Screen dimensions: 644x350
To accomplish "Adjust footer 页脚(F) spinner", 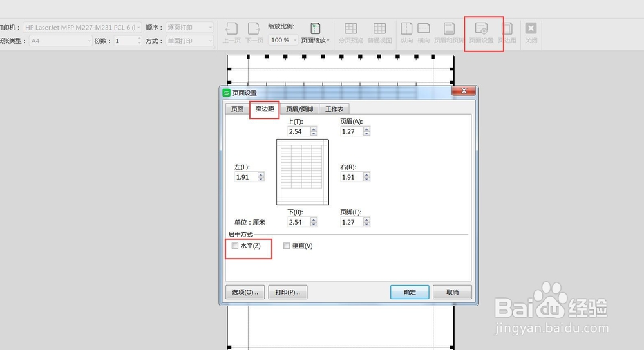I will click(x=367, y=222).
